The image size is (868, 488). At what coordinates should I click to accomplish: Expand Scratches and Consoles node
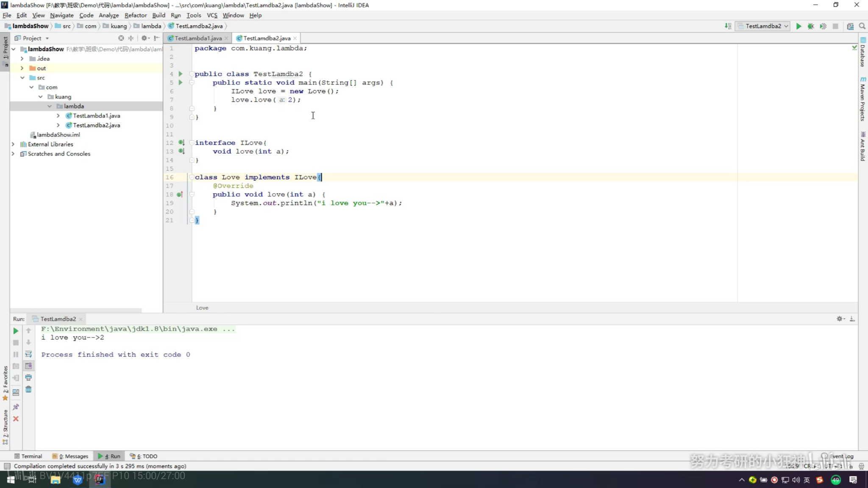click(13, 154)
